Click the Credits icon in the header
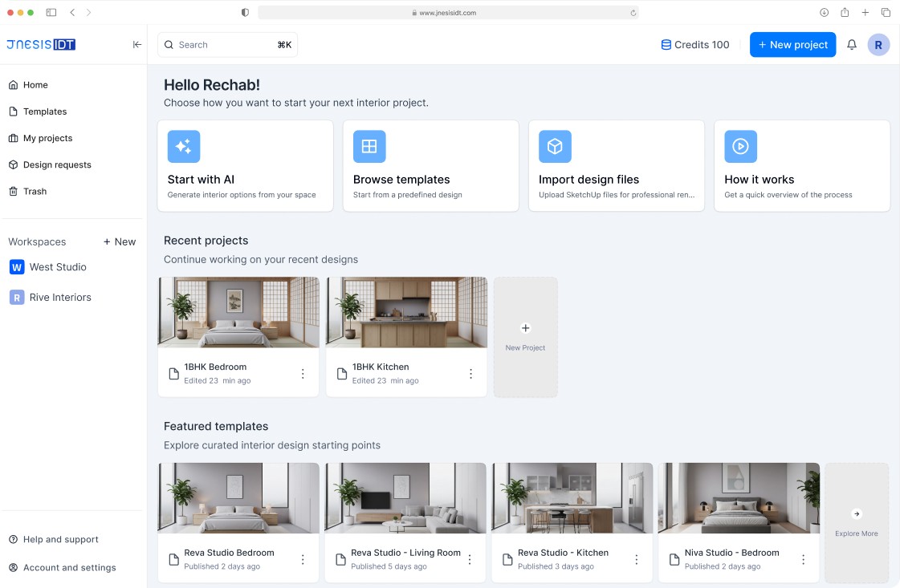Image resolution: width=900 pixels, height=588 pixels. point(667,44)
